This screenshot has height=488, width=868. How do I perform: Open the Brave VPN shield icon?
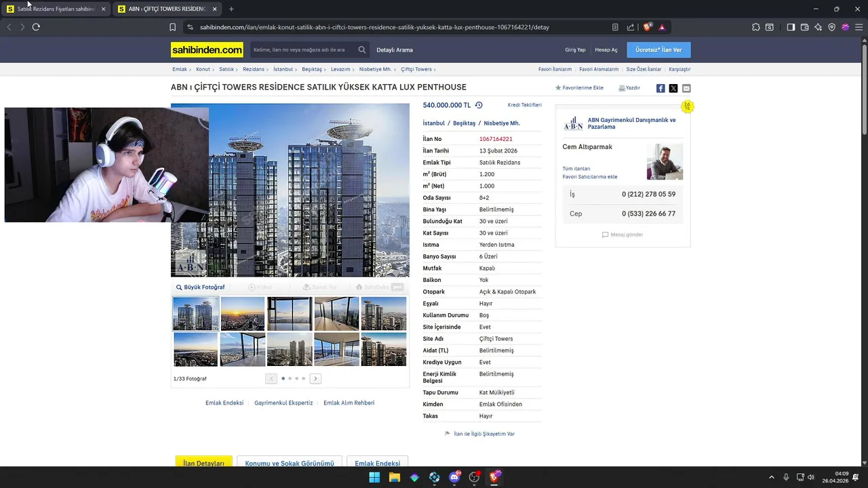click(832, 27)
